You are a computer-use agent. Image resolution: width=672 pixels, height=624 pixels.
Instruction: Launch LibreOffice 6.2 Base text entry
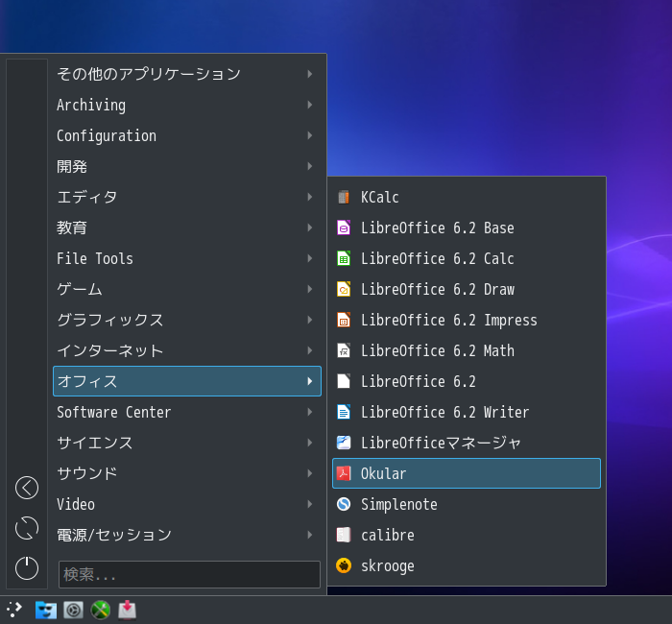(x=437, y=228)
